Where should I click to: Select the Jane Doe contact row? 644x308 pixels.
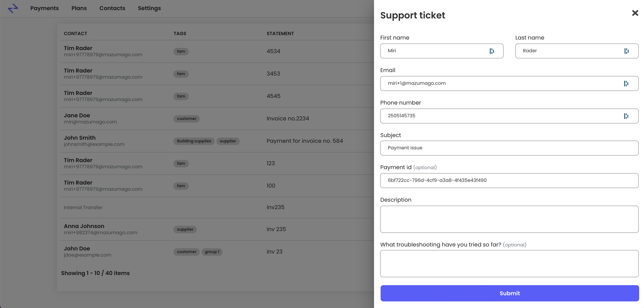[x=218, y=119]
